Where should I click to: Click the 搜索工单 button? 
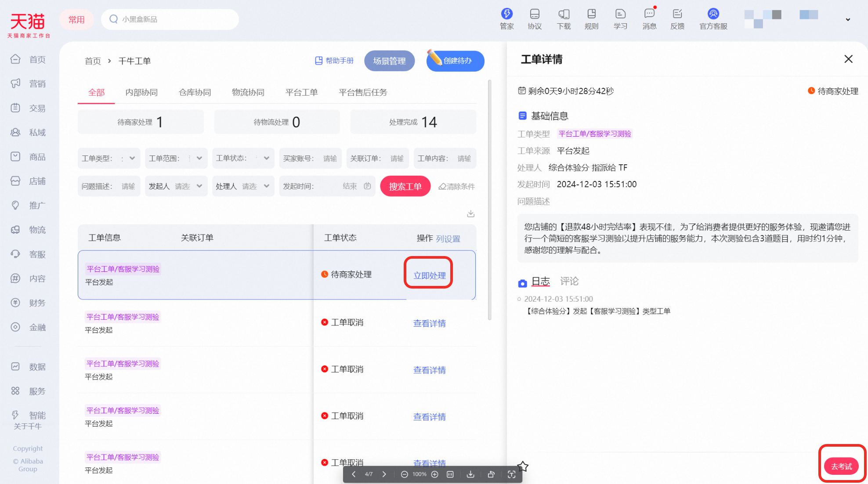pyautogui.click(x=405, y=186)
